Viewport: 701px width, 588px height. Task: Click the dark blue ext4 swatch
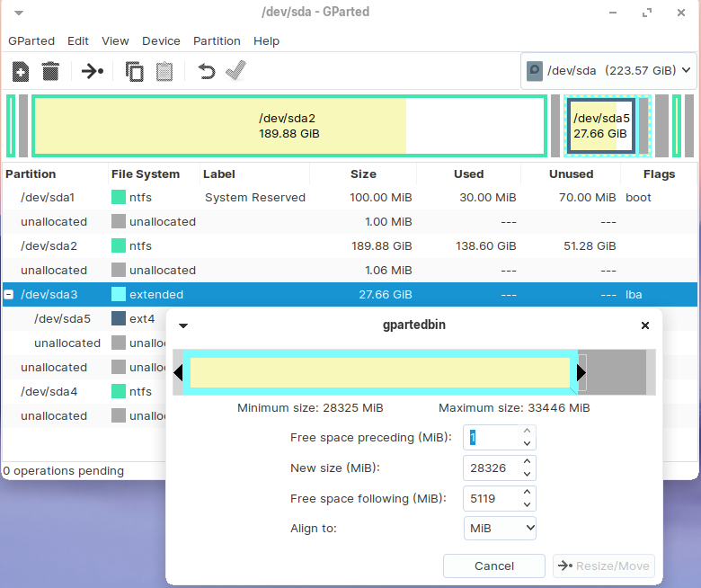click(119, 319)
